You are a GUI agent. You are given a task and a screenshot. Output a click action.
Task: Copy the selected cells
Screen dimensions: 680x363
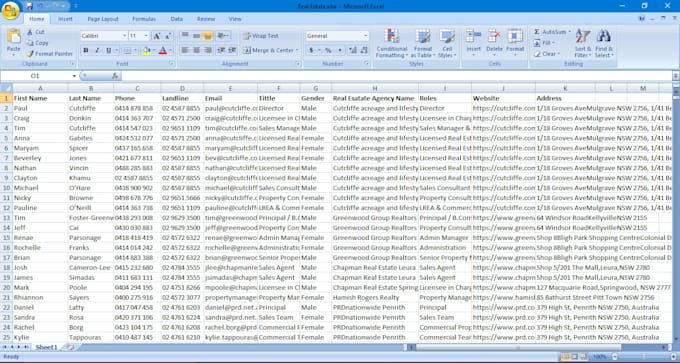pyautogui.click(x=37, y=43)
